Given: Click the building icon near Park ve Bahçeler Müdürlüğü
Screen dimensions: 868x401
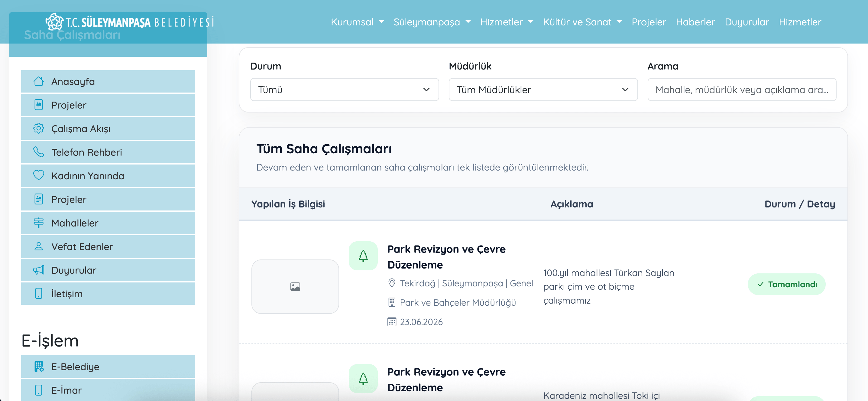Looking at the screenshot, I should pos(392,302).
